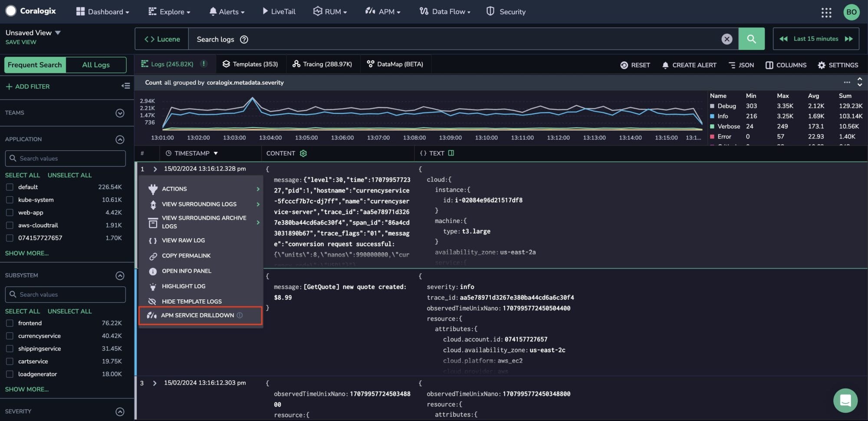This screenshot has width=868, height=421.
Task: Click the Lucene query mode button
Action: [x=162, y=39]
